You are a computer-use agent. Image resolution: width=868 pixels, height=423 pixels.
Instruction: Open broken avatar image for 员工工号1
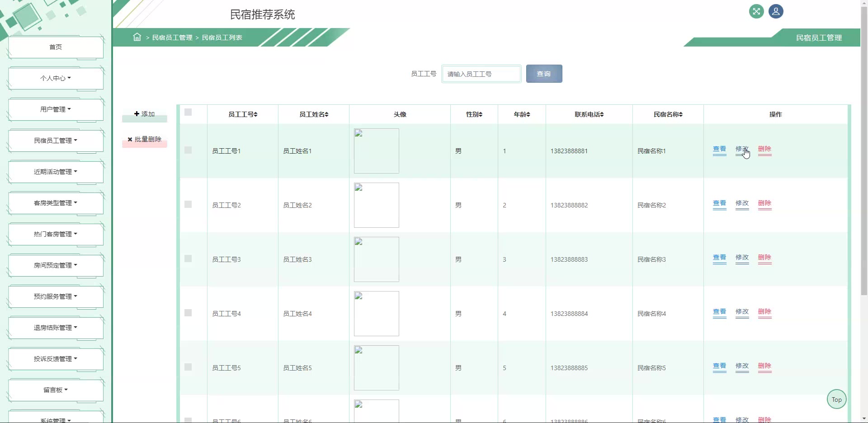coord(377,151)
